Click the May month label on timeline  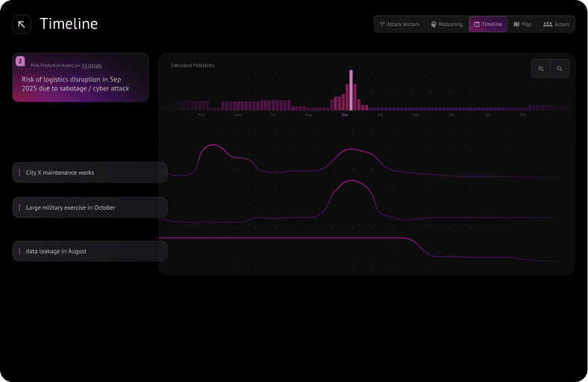pyautogui.click(x=201, y=115)
